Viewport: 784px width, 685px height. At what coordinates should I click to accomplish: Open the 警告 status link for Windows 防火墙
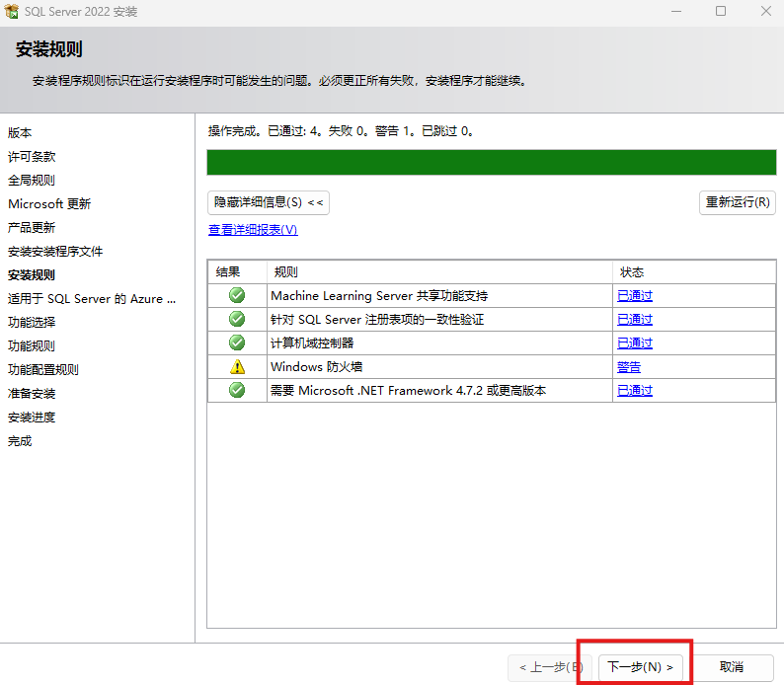click(629, 366)
